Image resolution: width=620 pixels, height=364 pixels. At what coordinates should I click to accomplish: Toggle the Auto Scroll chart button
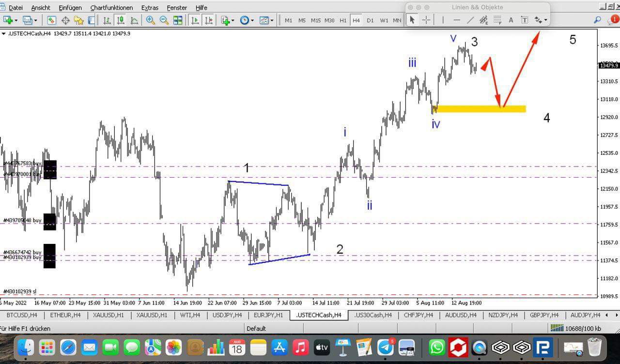point(195,20)
